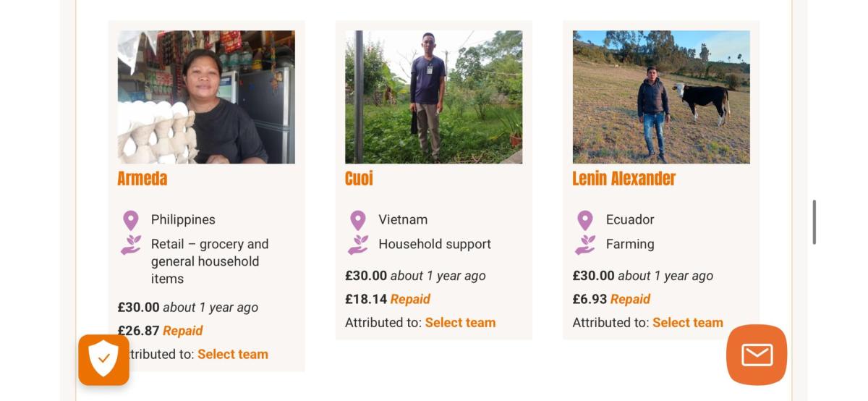
Task: Open Cuoi's borrower profile name
Action: coord(359,179)
